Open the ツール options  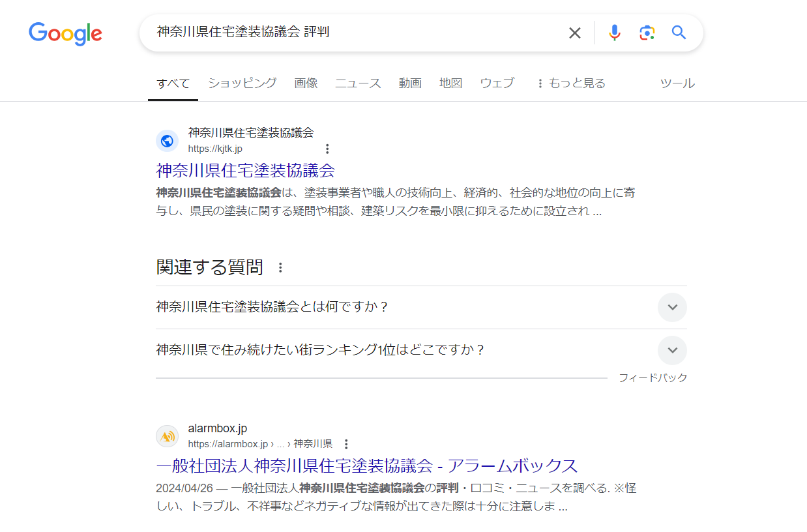coord(677,83)
